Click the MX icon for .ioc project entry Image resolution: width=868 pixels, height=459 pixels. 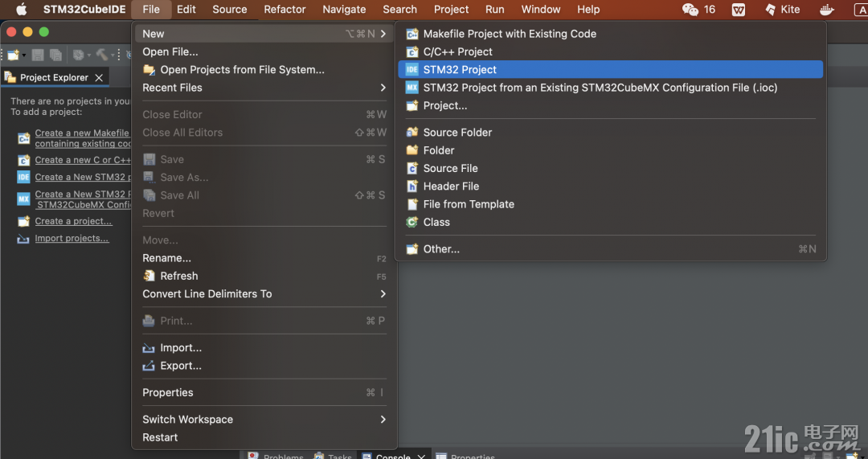point(411,88)
